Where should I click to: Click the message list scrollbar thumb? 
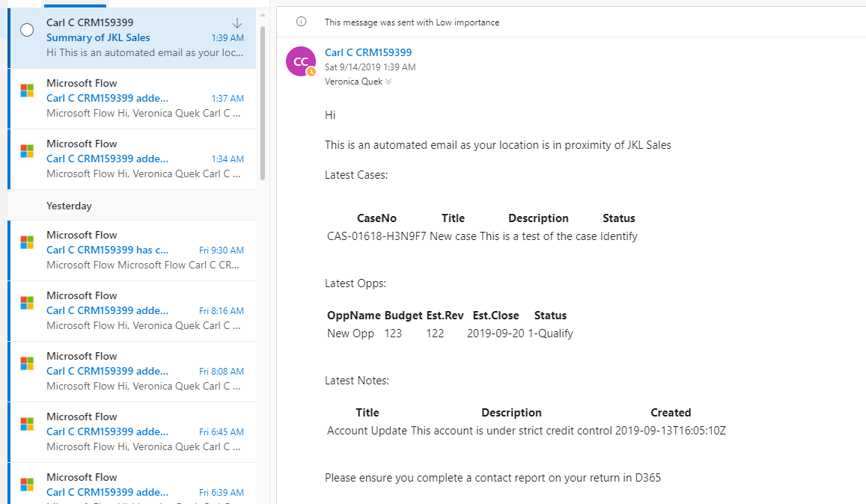coord(263,102)
